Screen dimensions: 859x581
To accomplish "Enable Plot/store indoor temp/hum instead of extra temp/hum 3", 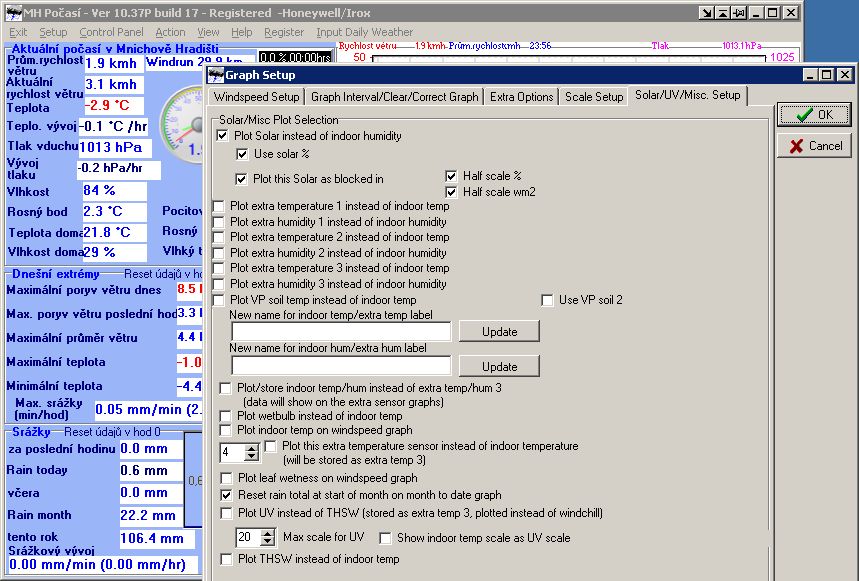I will [225, 388].
